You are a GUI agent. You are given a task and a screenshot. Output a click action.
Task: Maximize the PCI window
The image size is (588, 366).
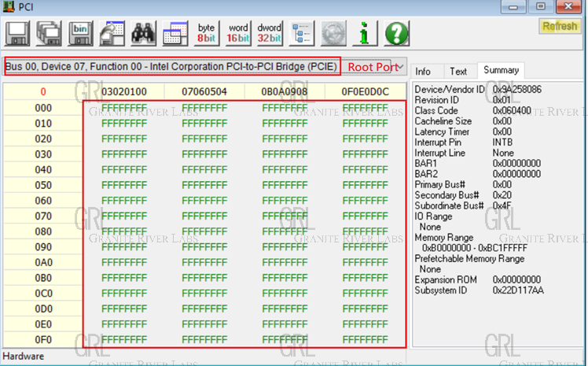pos(540,7)
